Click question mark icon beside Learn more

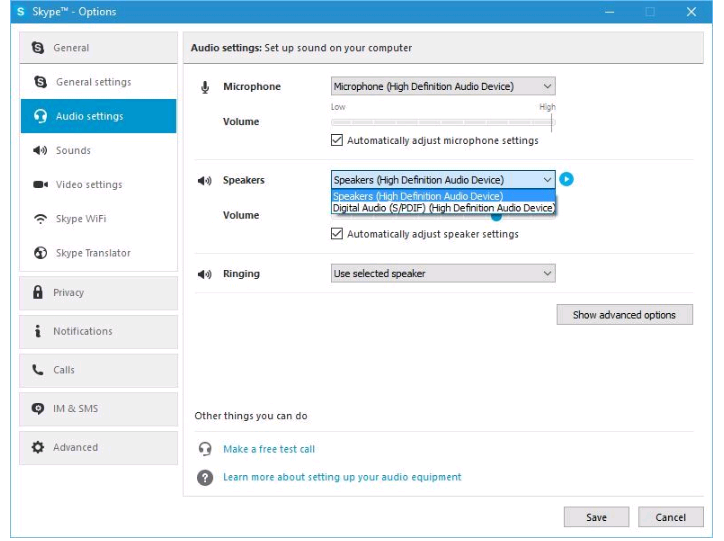click(205, 478)
